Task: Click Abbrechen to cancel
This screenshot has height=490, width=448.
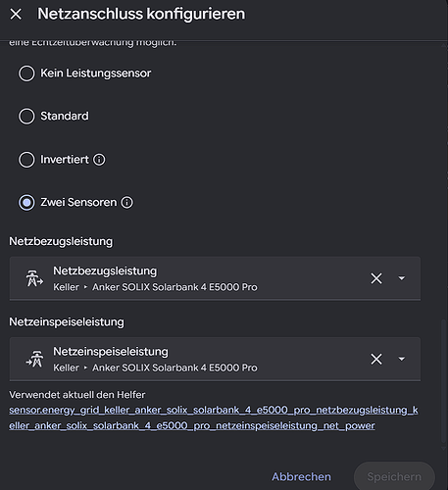Action: pyautogui.click(x=301, y=476)
